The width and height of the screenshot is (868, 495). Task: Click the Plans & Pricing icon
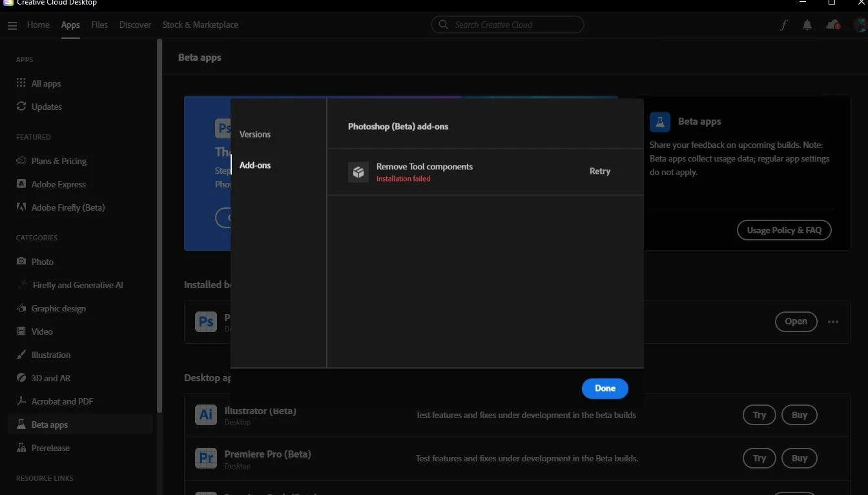click(x=21, y=161)
